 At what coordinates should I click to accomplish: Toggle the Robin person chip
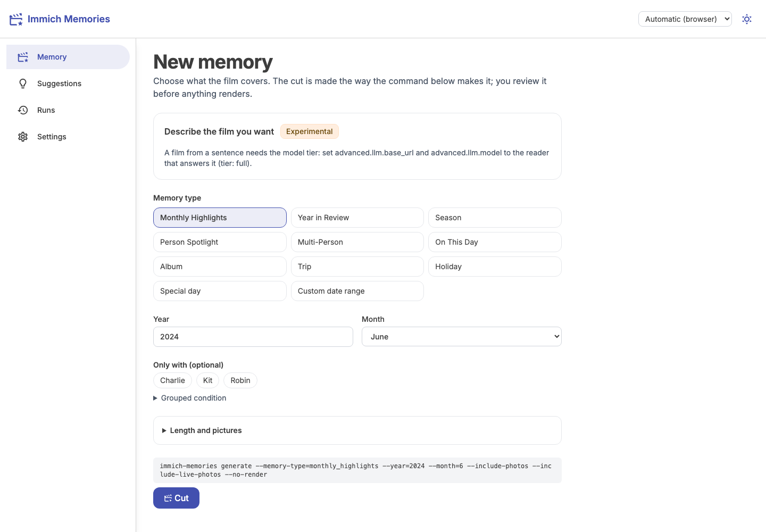240,380
